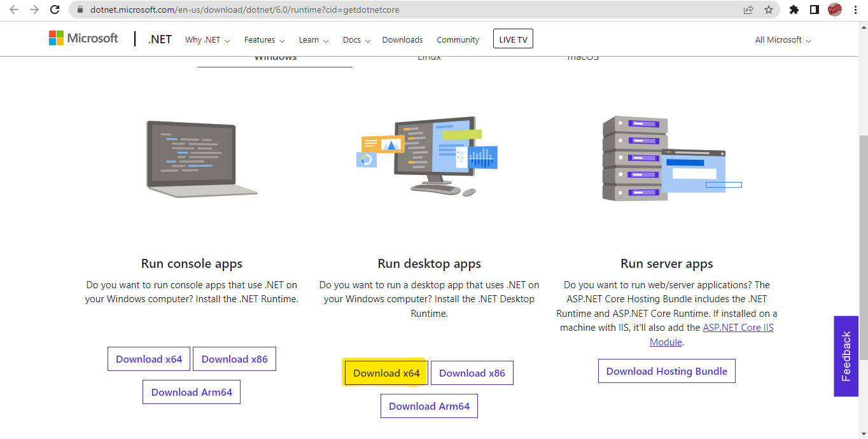Viewport: 868px width, 439px height.
Task: Go back with browser back arrow
Action: (14, 10)
